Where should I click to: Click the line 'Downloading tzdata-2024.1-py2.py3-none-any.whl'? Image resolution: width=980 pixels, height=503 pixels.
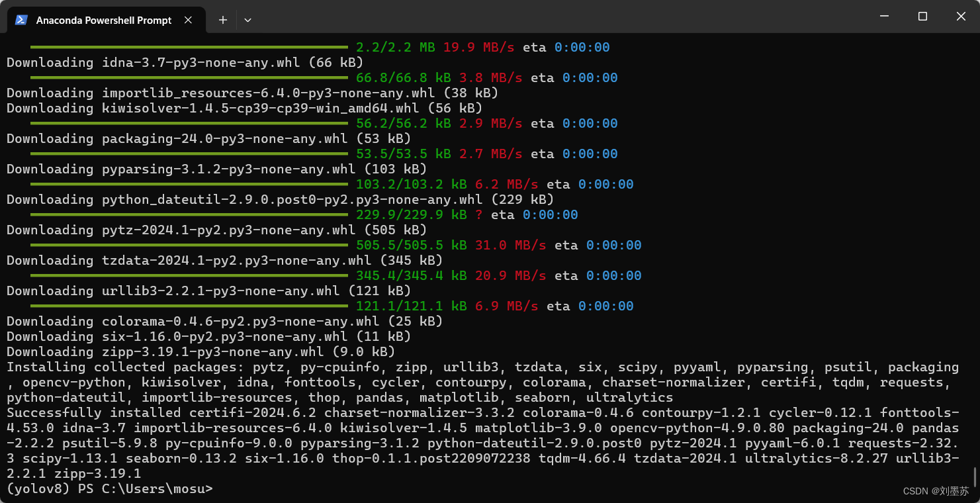pos(225,261)
